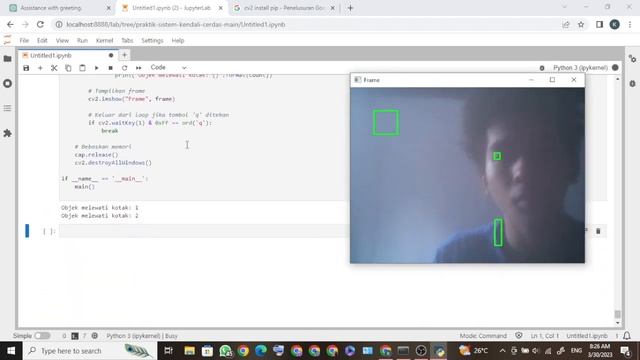Click Mode: Command status bar text
Screen dimensions: 640x360
point(483,336)
